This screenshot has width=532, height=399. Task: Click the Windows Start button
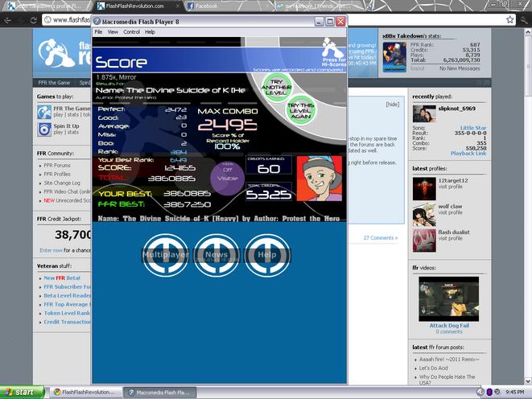[x=22, y=393]
